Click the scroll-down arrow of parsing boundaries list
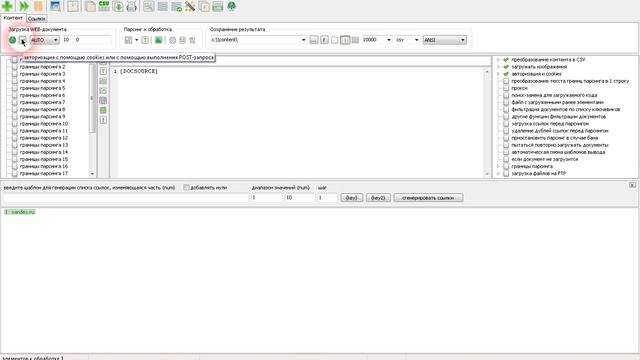Image resolution: width=640 pixels, height=360 pixels. pos(92,174)
